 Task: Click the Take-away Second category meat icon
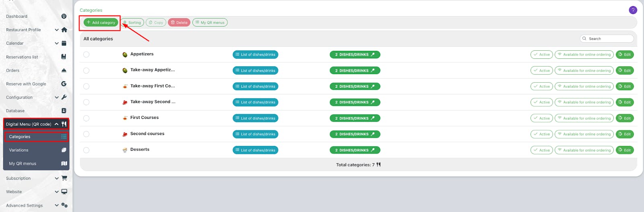(125, 102)
